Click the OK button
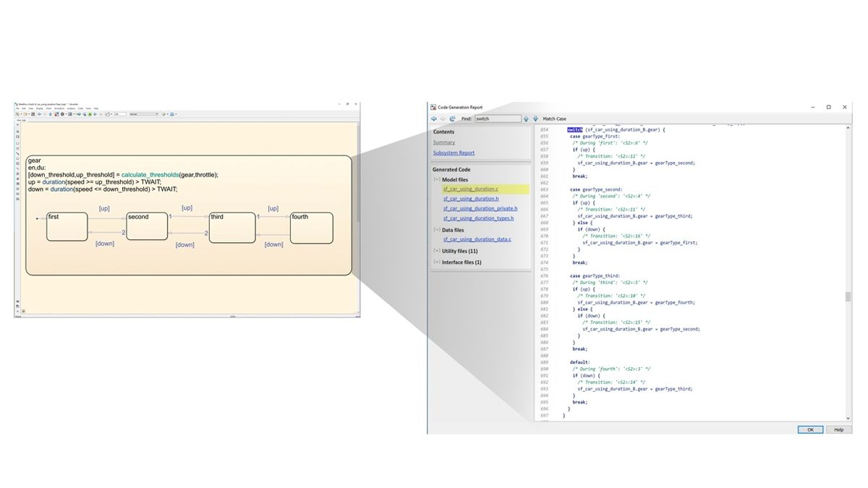The image size is (868, 488). (809, 429)
